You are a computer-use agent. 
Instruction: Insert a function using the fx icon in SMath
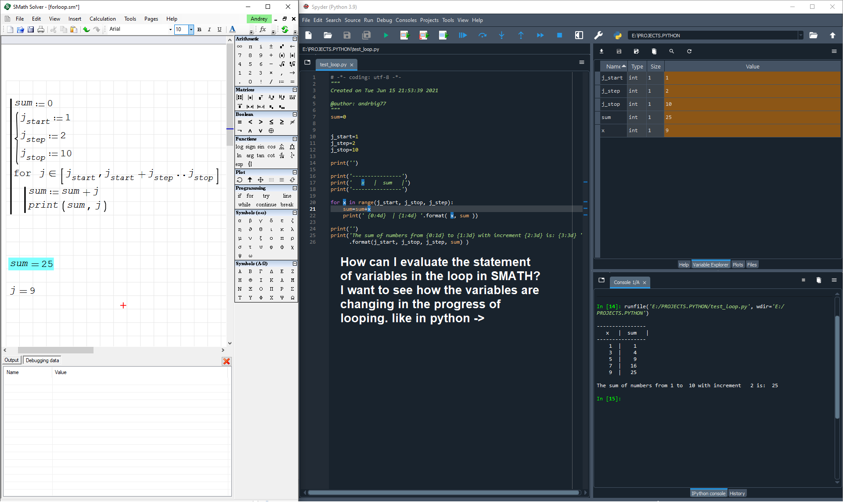pyautogui.click(x=263, y=29)
